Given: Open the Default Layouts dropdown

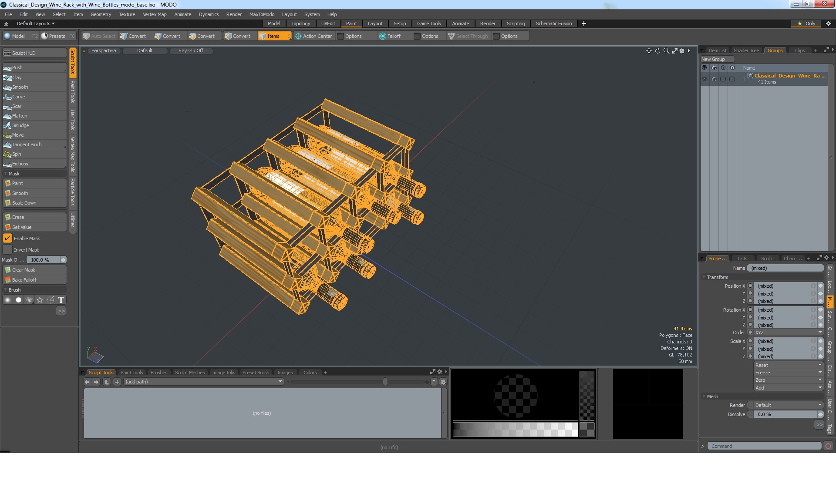Looking at the screenshot, I should coord(36,24).
